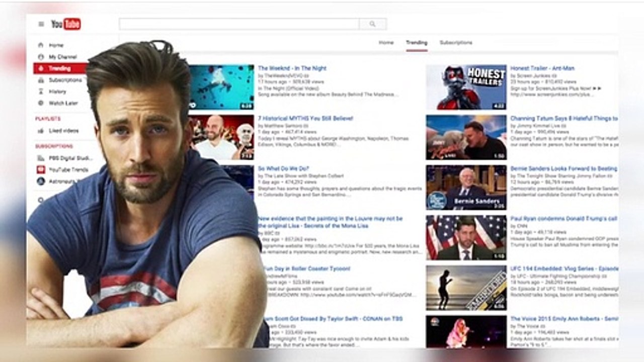Open 'Fun Day in Roller Coaster Tycoon!' title

point(307,269)
